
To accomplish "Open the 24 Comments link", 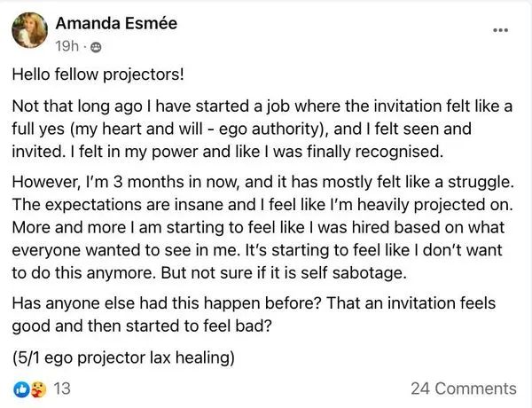I will point(463,388).
